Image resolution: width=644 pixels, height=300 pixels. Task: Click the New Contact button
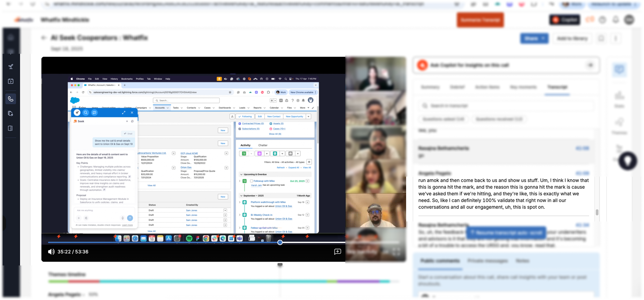(274, 116)
